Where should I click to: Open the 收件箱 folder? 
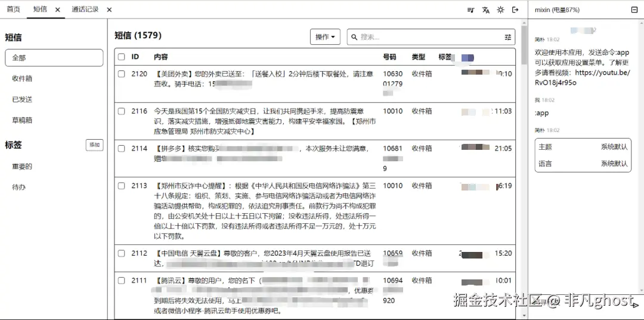(22, 79)
